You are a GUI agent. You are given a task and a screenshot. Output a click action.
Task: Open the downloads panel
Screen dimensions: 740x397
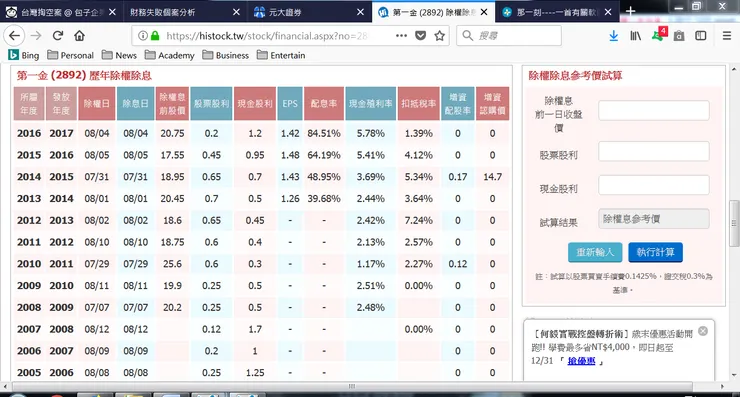point(614,35)
